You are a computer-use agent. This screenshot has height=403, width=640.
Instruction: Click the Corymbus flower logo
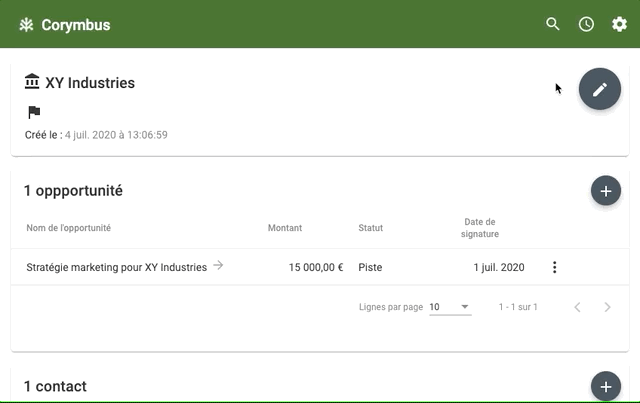tap(26, 25)
